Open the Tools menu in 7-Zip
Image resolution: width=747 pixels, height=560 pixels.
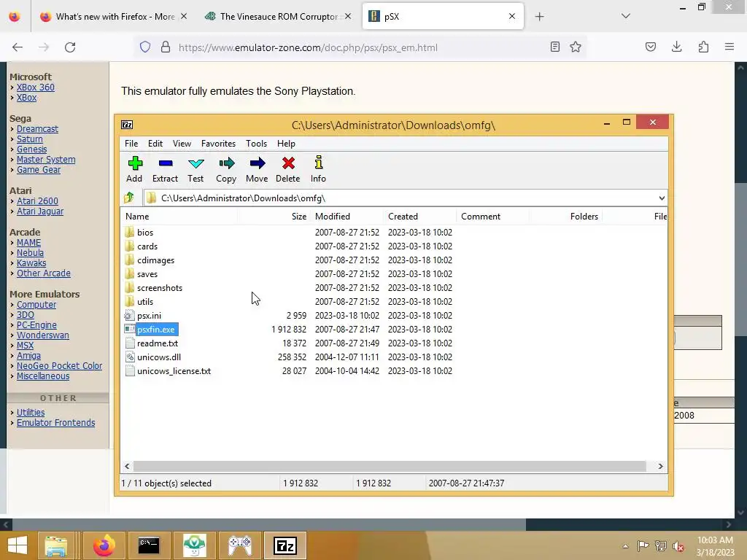(256, 144)
